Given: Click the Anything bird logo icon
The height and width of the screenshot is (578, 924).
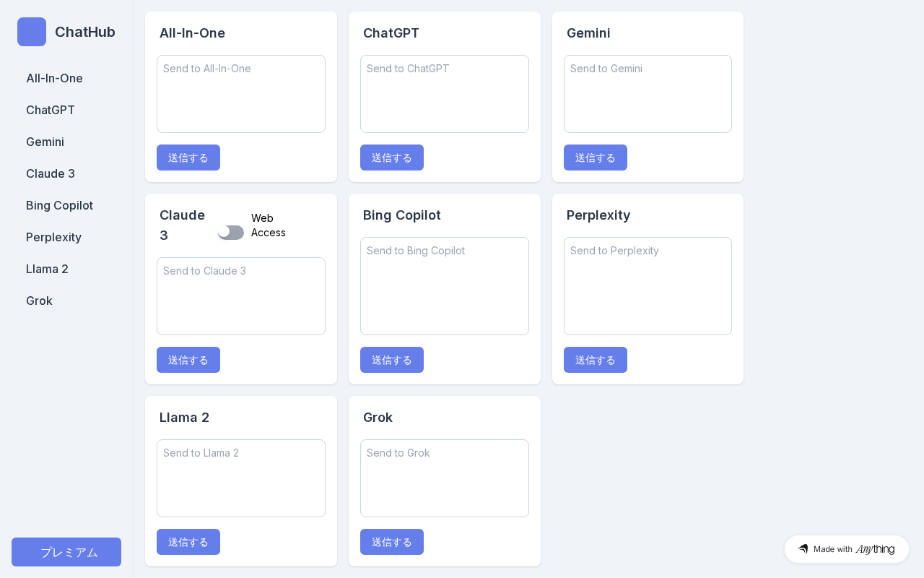Looking at the screenshot, I should pyautogui.click(x=803, y=549).
